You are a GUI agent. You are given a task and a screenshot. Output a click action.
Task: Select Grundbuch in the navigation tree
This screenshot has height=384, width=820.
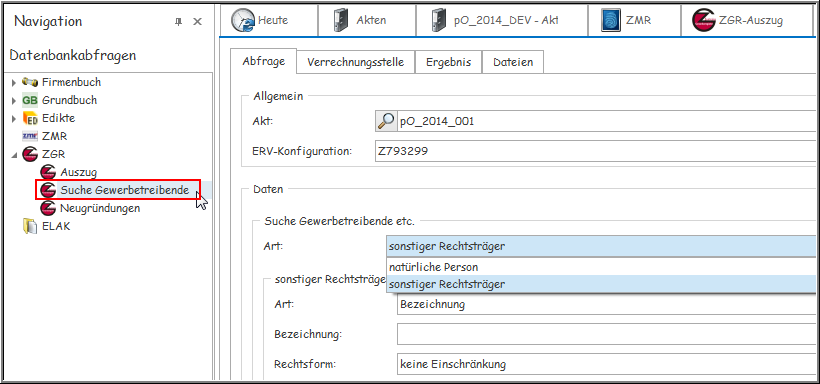70,100
